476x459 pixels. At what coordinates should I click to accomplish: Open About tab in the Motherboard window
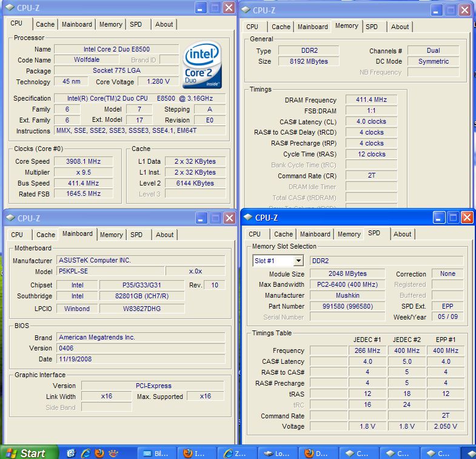click(164, 235)
